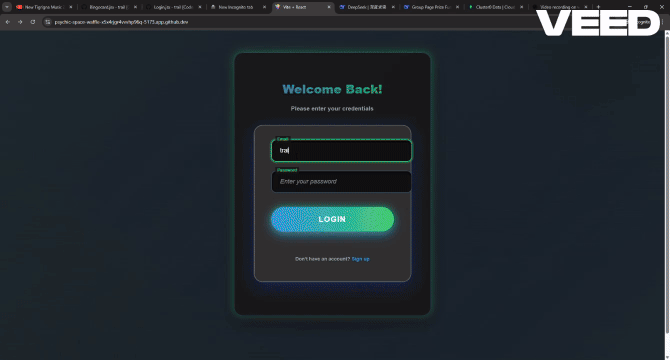
Task: Close the Group Page Prize tab
Action: click(x=458, y=7)
